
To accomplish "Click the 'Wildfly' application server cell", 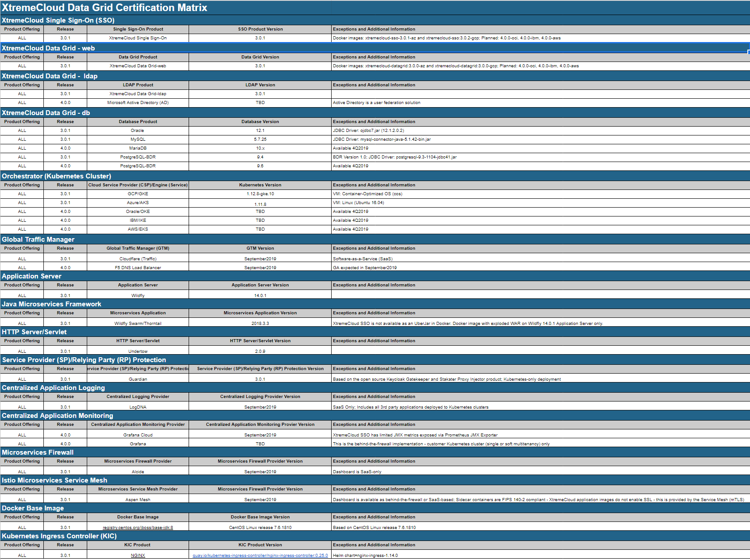I will tap(138, 295).
